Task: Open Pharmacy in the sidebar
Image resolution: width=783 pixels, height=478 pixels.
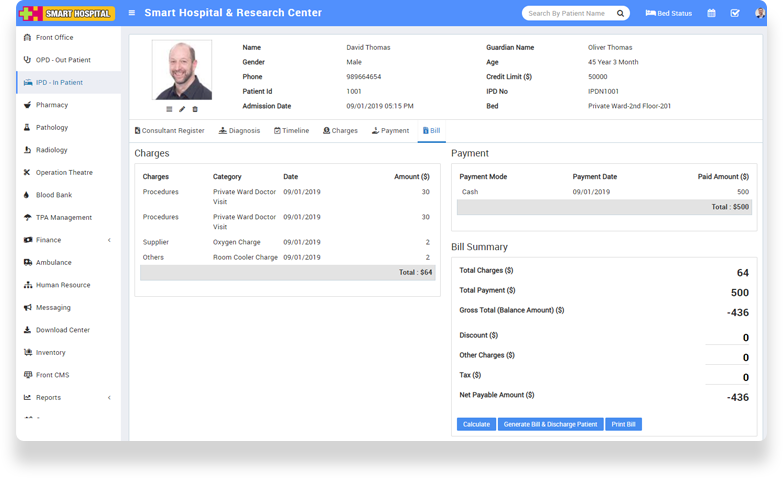Action: (x=52, y=105)
